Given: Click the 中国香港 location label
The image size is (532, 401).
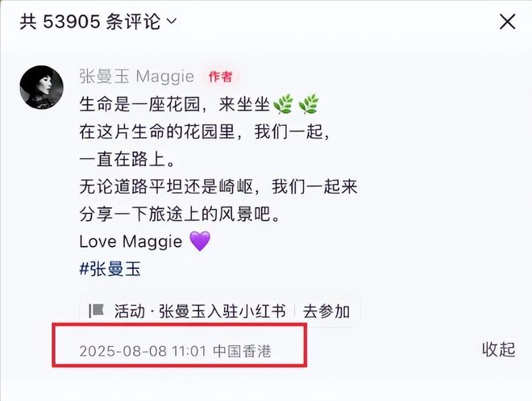Looking at the screenshot, I should [x=243, y=351].
